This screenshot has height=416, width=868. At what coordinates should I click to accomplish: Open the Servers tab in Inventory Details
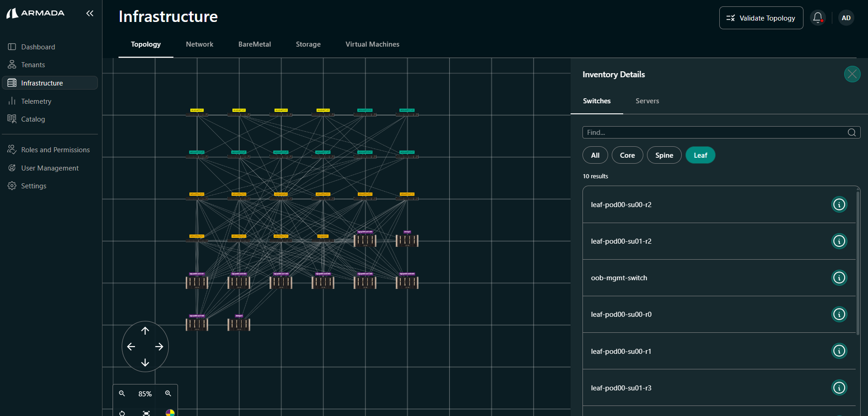647,101
